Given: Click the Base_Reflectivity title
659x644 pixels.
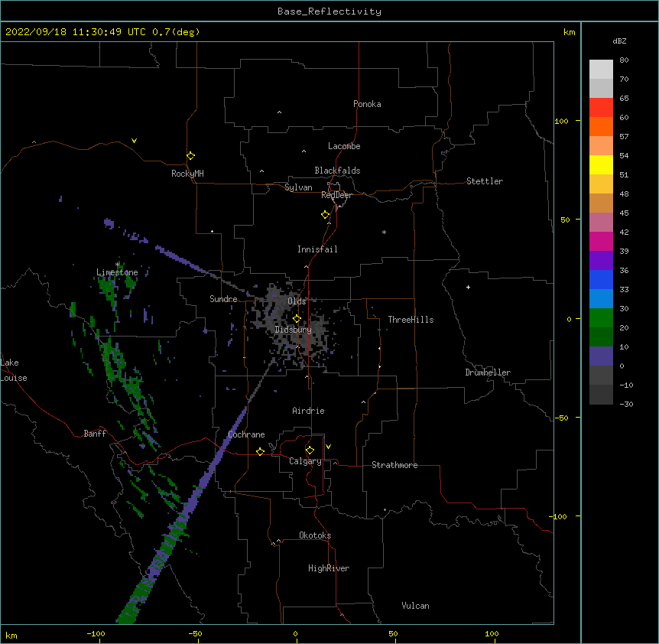Looking at the screenshot, I should coord(329,11).
